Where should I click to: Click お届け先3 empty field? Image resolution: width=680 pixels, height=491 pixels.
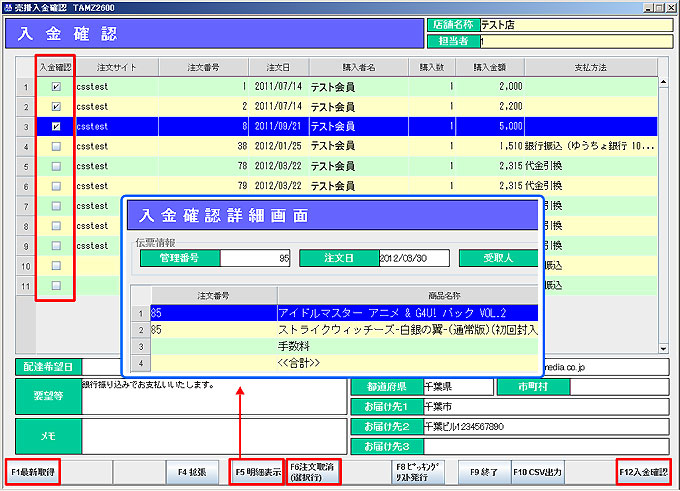pyautogui.click(x=546, y=446)
